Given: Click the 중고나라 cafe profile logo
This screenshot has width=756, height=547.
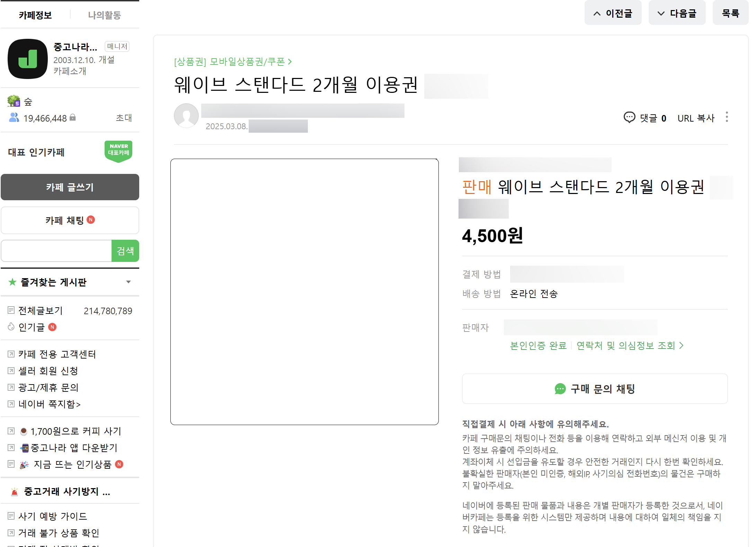Looking at the screenshot, I should coord(27,59).
